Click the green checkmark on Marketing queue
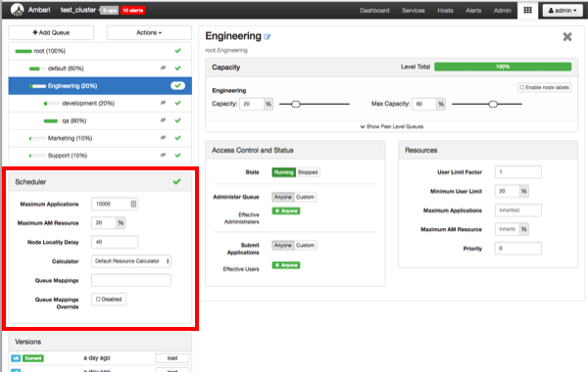The image size is (588, 372). pyautogui.click(x=177, y=138)
